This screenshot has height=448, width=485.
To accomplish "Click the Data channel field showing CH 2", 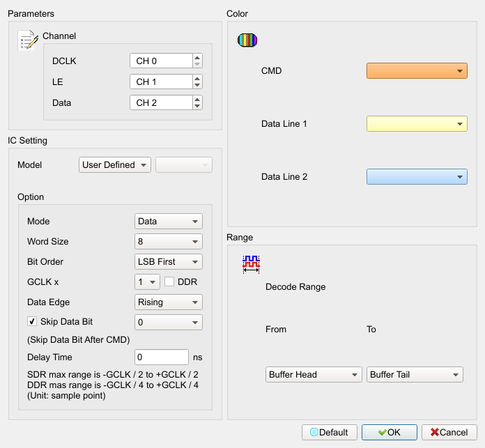I will [x=162, y=102].
